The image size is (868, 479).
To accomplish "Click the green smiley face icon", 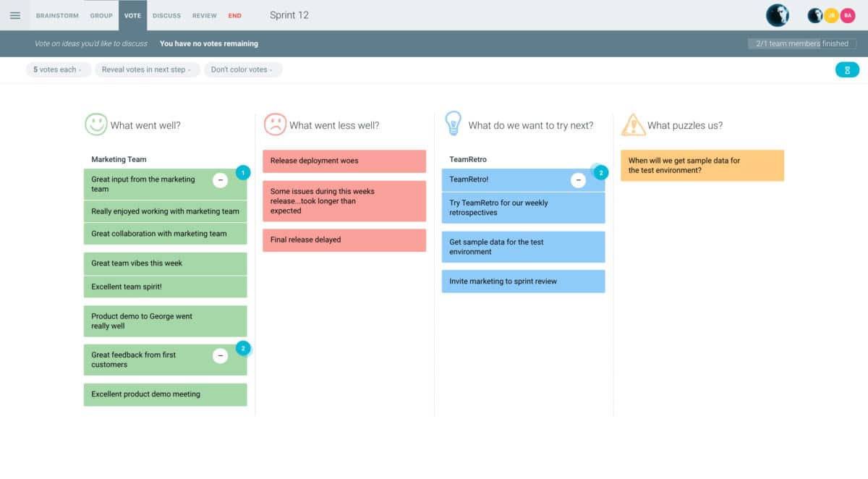I will (x=95, y=124).
